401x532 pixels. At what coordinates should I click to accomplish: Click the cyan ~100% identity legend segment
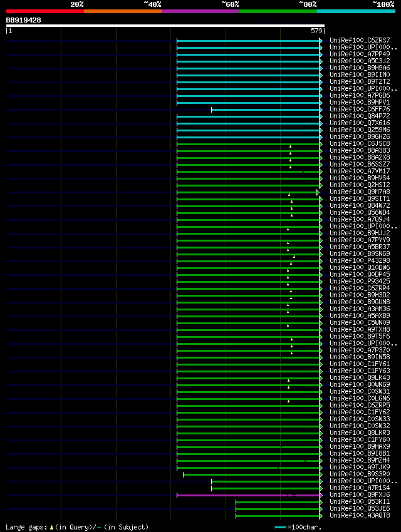356,11
